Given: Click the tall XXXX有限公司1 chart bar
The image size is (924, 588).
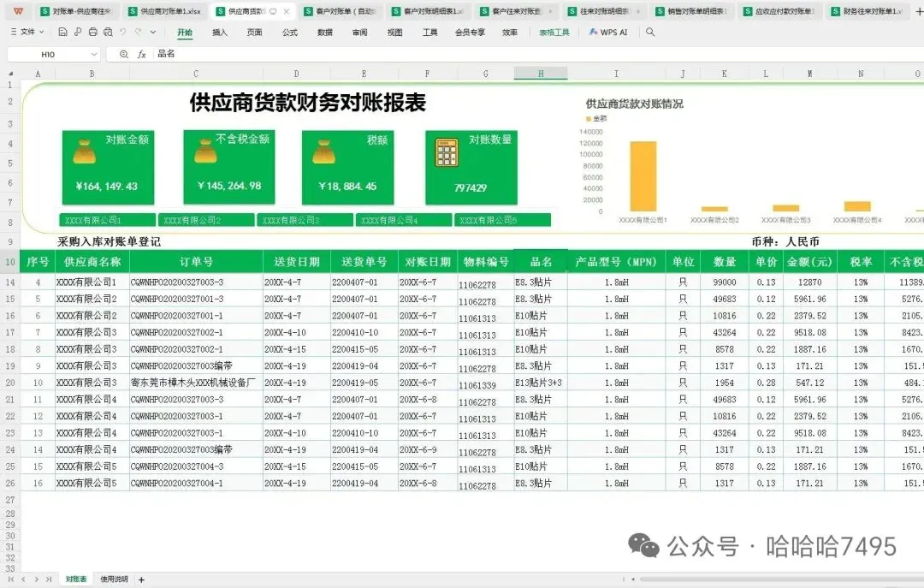Looking at the screenshot, I should pos(643,176).
